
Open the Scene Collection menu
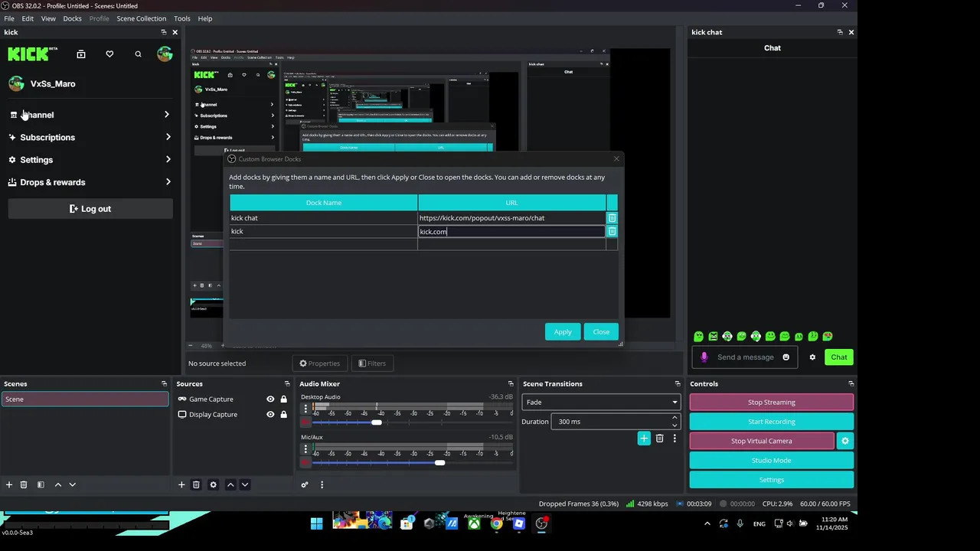(141, 18)
